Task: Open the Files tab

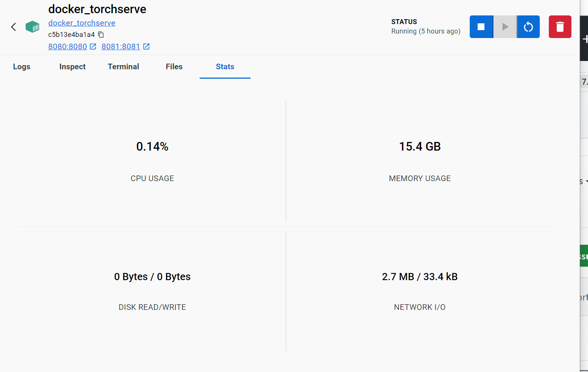Action: pos(174,67)
